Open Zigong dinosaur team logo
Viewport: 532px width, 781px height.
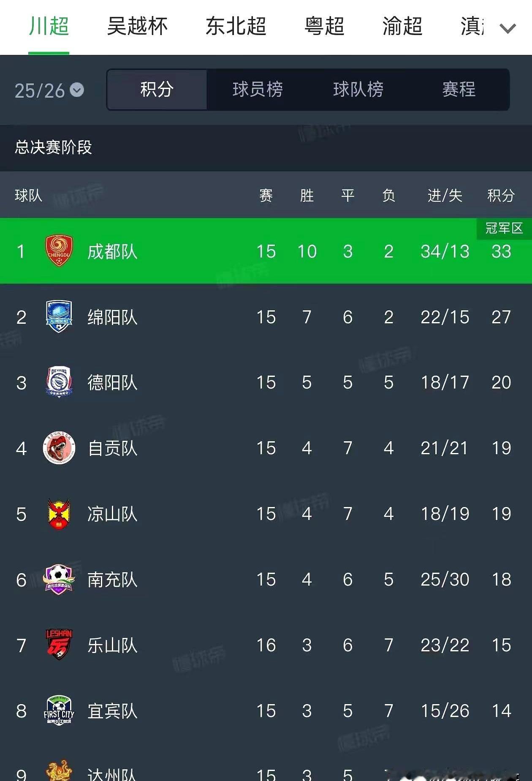[59, 448]
